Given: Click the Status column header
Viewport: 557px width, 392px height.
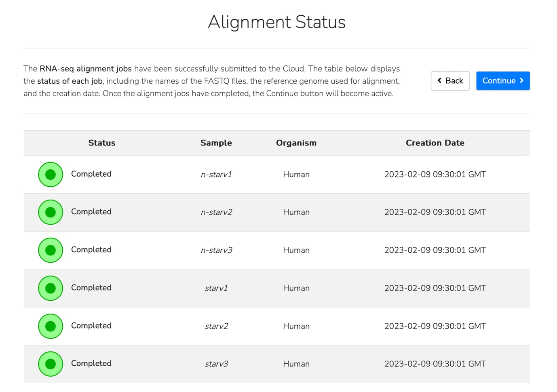Looking at the screenshot, I should [102, 143].
